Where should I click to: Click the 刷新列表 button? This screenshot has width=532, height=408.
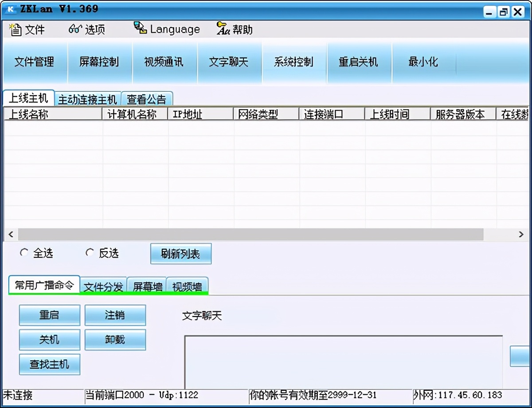coord(180,254)
